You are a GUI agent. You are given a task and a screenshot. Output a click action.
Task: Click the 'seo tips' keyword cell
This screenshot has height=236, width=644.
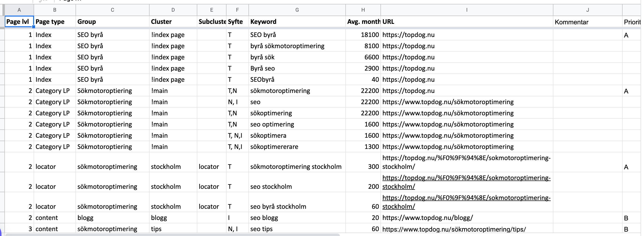pyautogui.click(x=297, y=229)
